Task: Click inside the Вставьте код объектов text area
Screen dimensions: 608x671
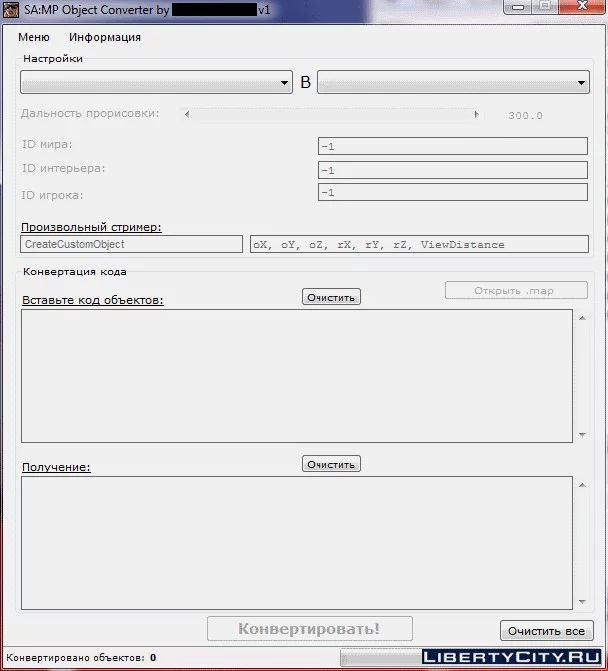Action: point(297,376)
